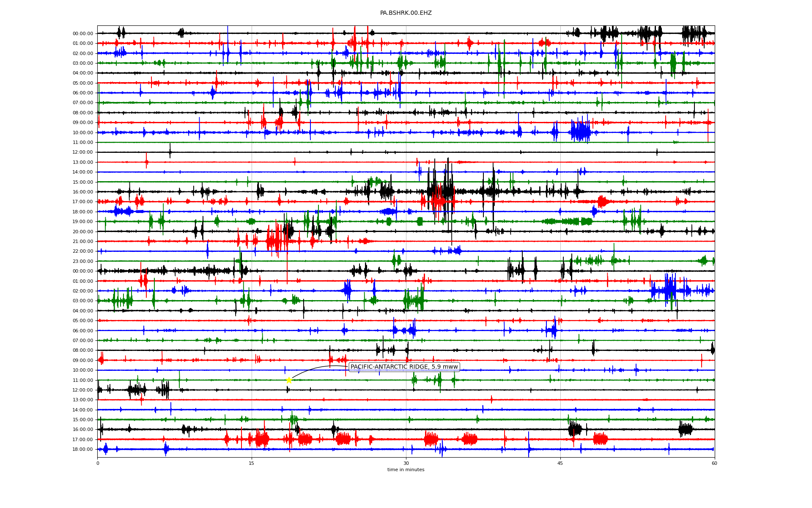
Task: Click the large blue burst on upper 10:00:00 trace
Action: [580, 132]
